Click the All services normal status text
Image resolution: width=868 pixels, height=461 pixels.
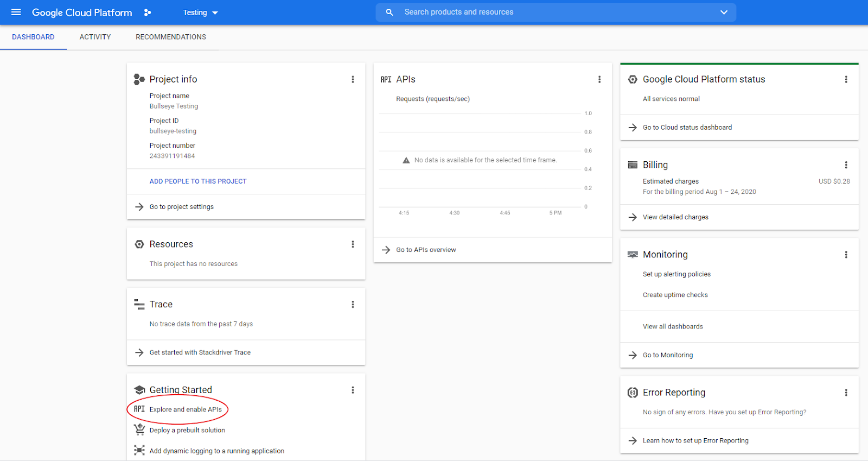(x=671, y=99)
